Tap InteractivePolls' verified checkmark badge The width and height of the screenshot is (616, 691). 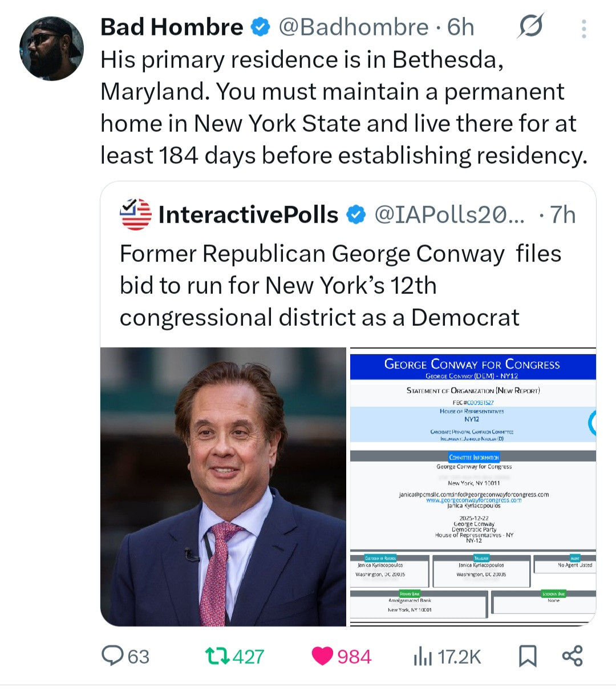click(x=356, y=215)
